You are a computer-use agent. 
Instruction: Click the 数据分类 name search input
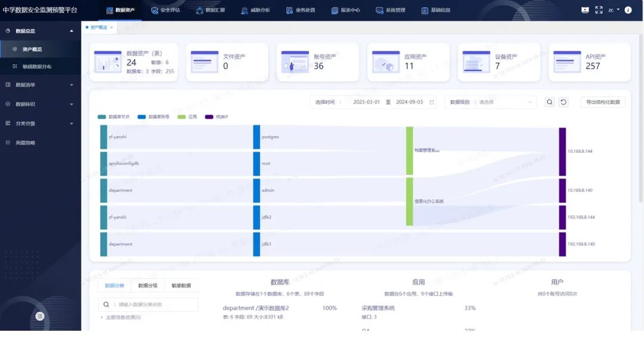[152, 304]
